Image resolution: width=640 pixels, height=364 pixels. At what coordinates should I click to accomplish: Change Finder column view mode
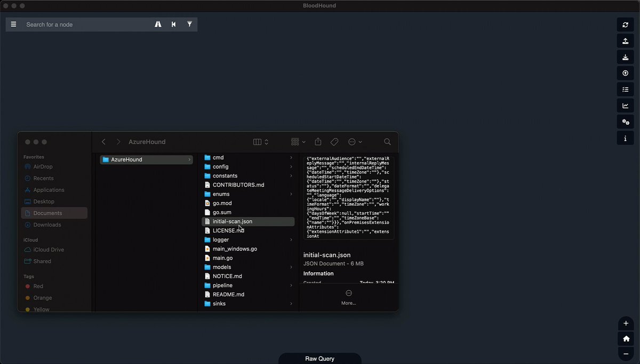[261, 142]
